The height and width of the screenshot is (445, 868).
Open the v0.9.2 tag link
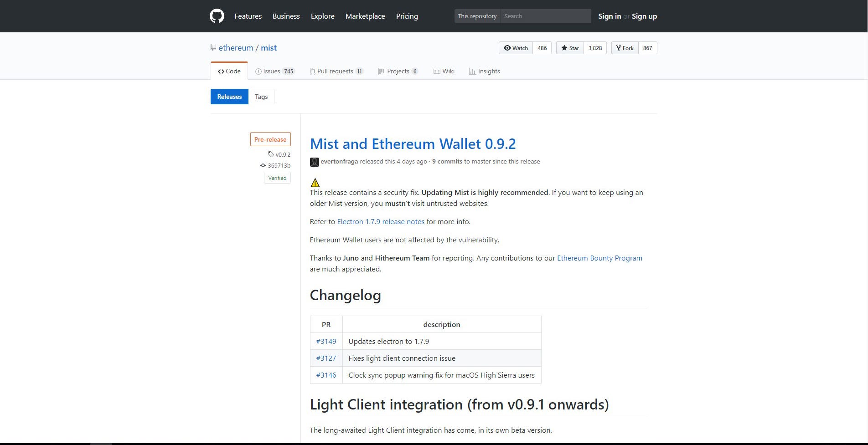coord(283,154)
